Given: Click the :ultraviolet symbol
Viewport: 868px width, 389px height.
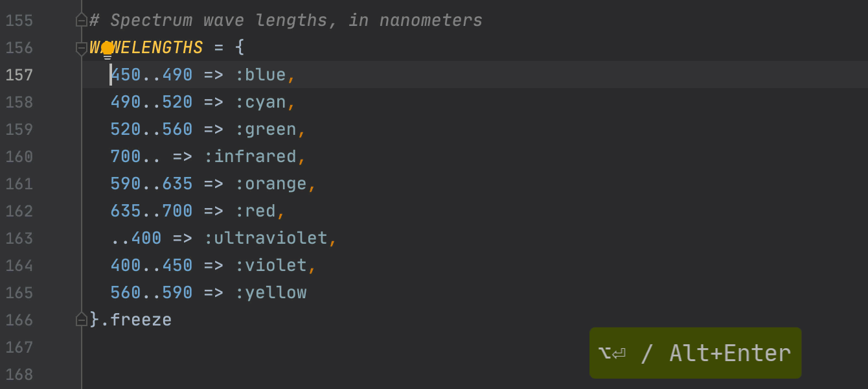Looking at the screenshot, I should [x=265, y=239].
